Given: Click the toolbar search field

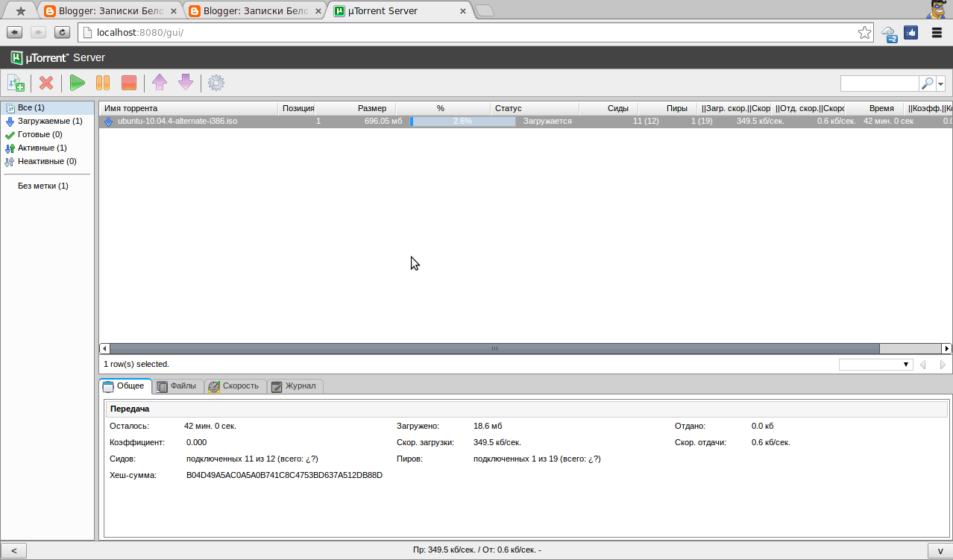Looking at the screenshot, I should pos(880,84).
